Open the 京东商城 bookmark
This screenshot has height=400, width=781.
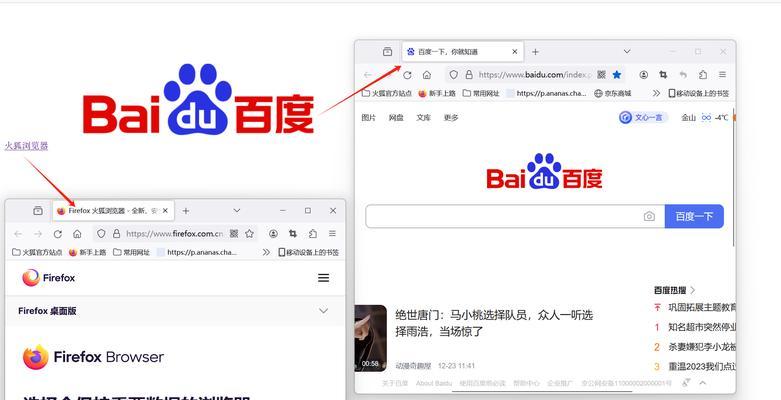[x=613, y=93]
